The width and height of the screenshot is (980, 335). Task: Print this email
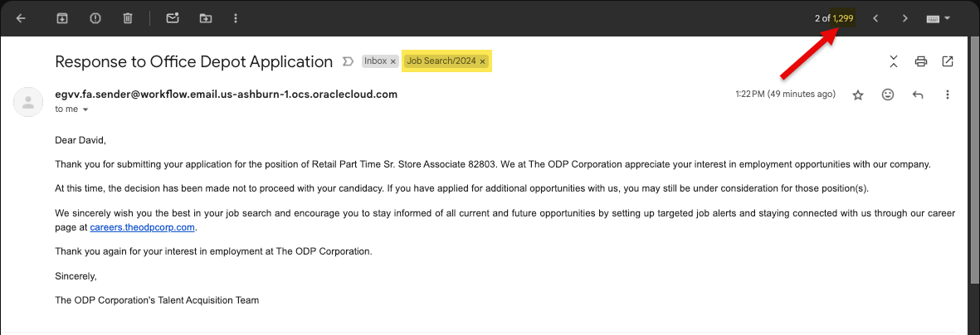[920, 61]
